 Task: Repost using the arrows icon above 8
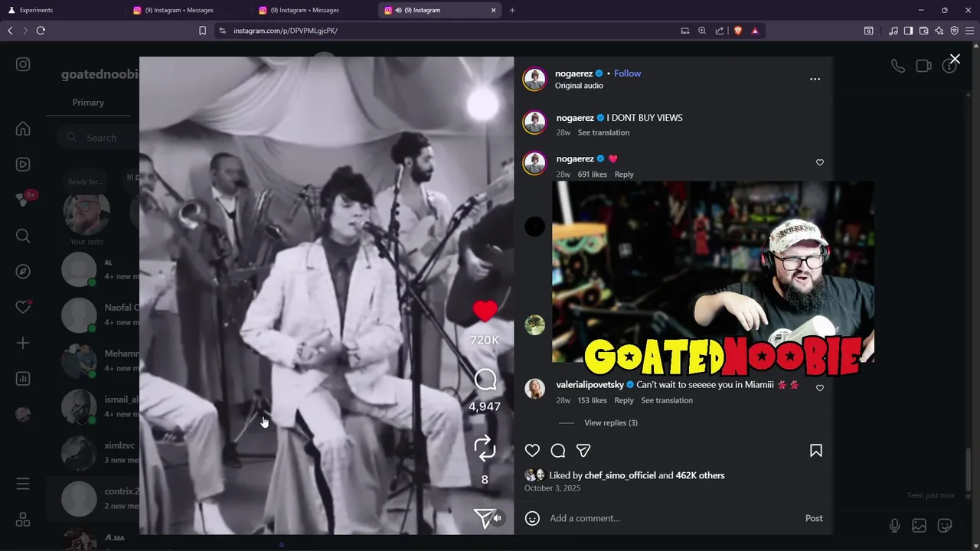point(485,448)
